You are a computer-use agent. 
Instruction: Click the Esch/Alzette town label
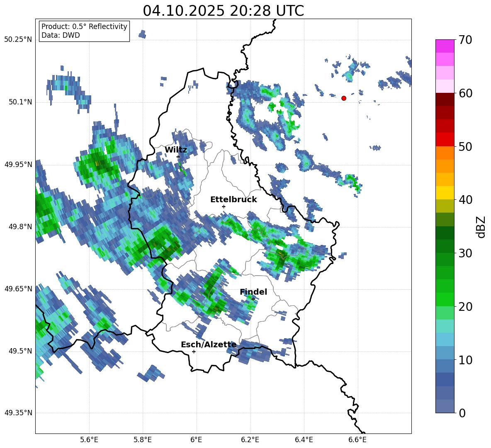(x=209, y=345)
